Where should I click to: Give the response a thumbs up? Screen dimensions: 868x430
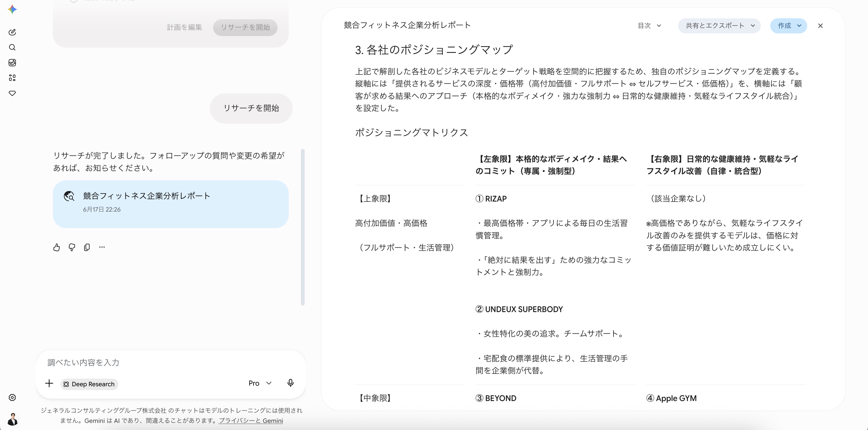57,247
